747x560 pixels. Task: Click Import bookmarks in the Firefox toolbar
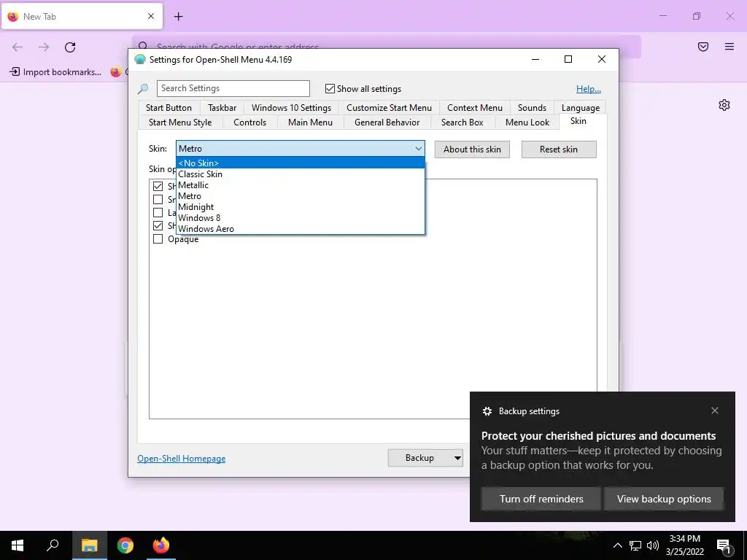tap(55, 72)
